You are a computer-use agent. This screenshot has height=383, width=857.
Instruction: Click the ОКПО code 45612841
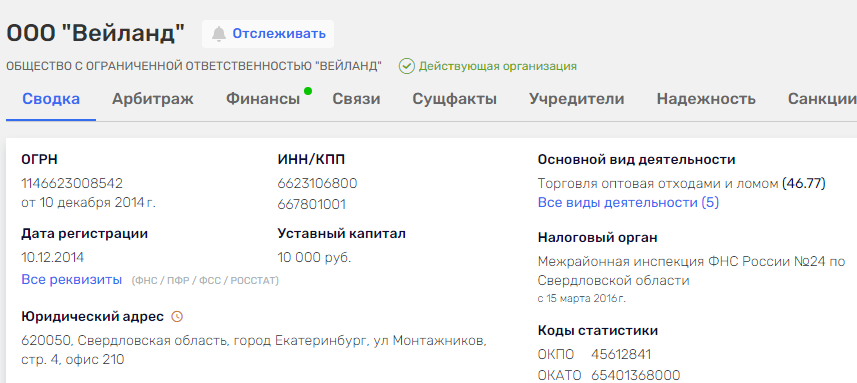621,355
